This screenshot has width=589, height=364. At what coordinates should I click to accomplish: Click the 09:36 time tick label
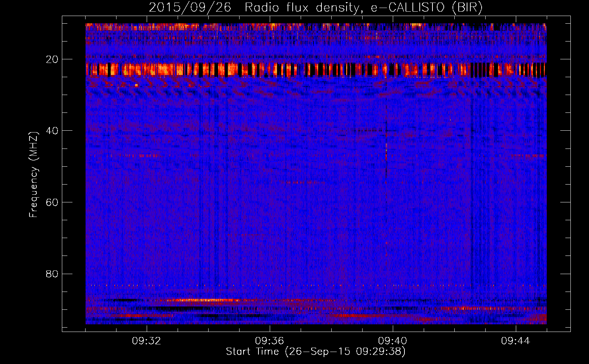click(270, 341)
